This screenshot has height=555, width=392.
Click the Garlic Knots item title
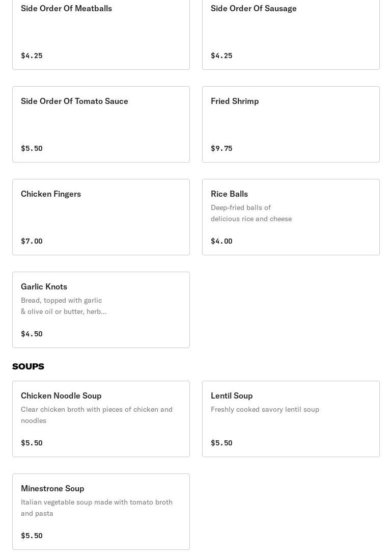pos(44,286)
